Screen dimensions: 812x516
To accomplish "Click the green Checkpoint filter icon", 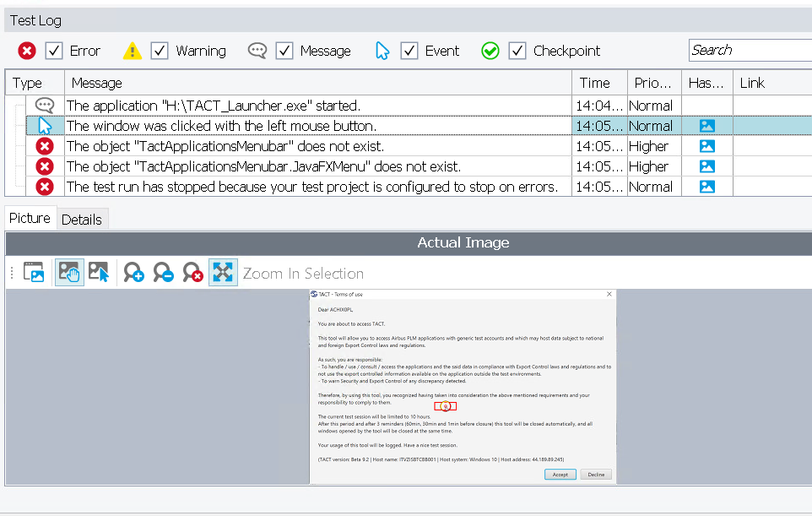I will tap(490, 51).
